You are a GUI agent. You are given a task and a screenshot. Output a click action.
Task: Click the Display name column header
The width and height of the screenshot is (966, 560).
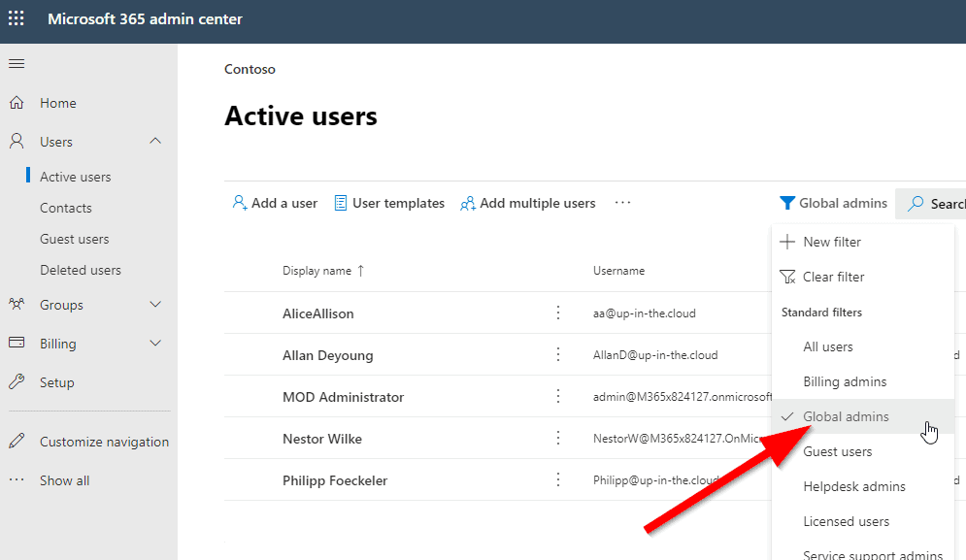pos(316,271)
